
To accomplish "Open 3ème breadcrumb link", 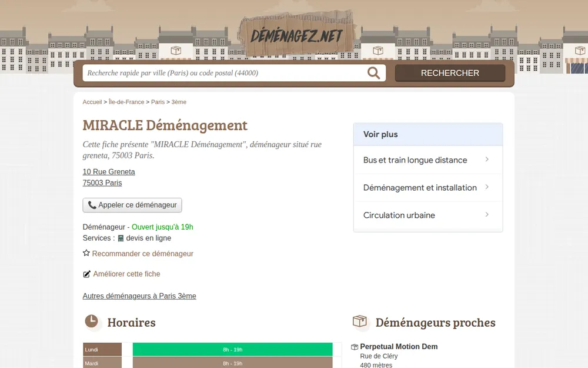I will tap(179, 102).
